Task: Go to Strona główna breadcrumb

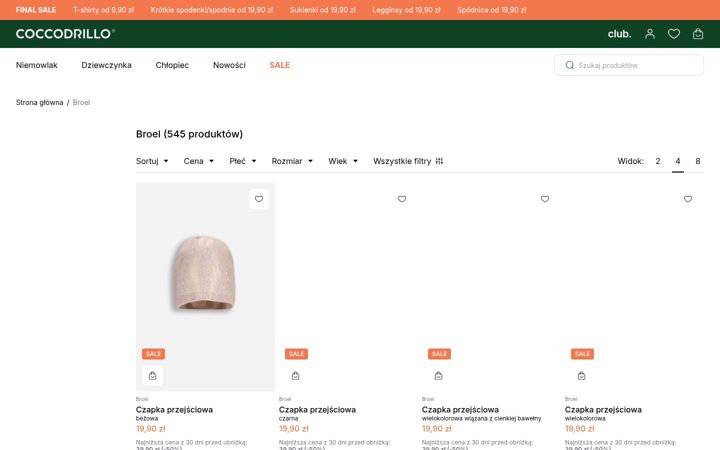Action: point(39,102)
